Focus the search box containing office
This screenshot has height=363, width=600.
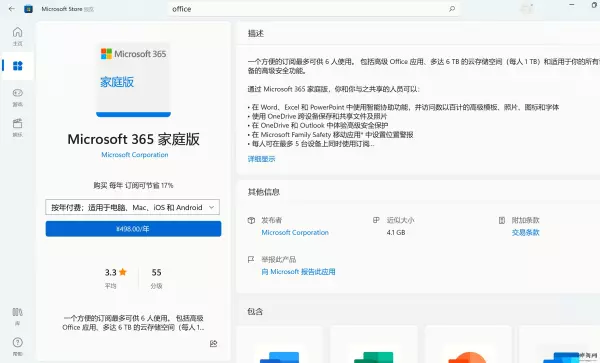(313, 9)
